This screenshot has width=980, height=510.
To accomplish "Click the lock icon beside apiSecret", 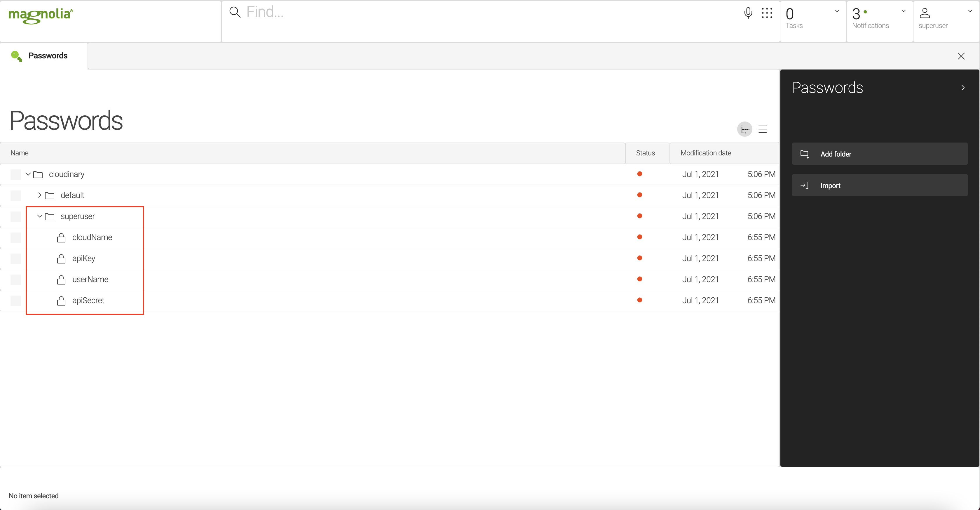I will coord(61,301).
